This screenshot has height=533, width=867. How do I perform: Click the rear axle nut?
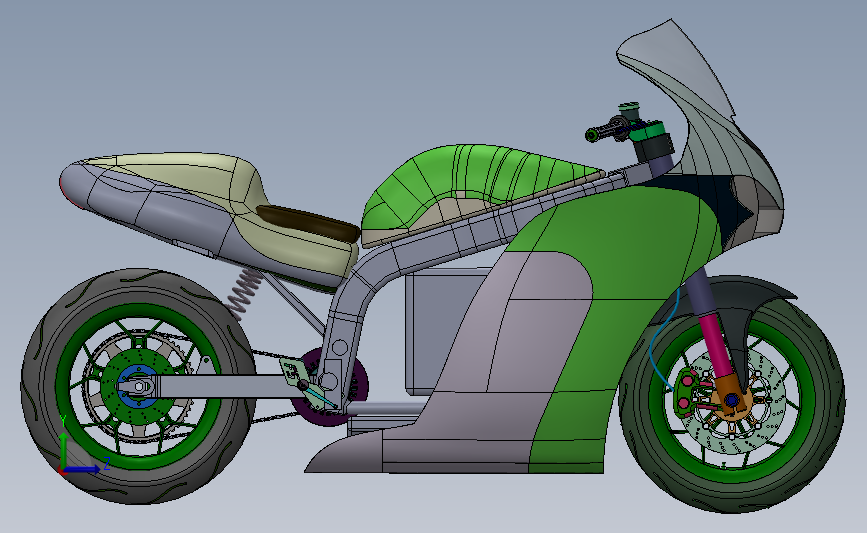140,386
